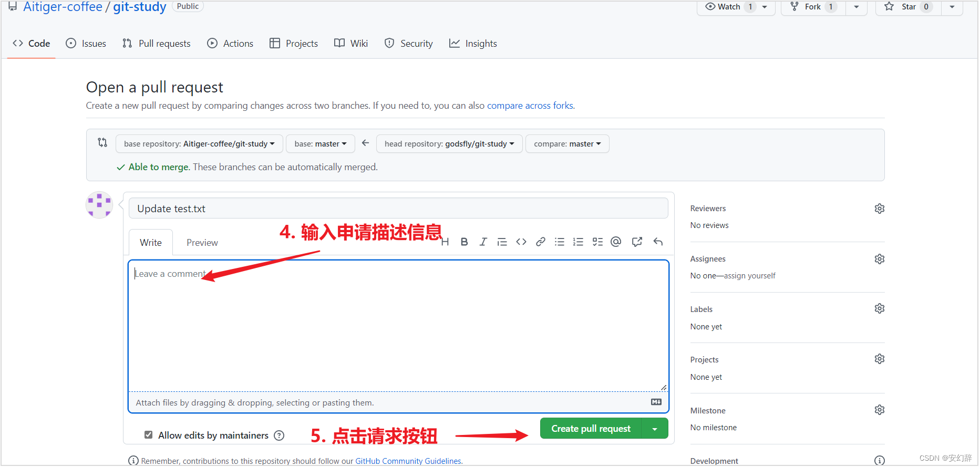Open the Milestone gear settings

click(x=880, y=410)
